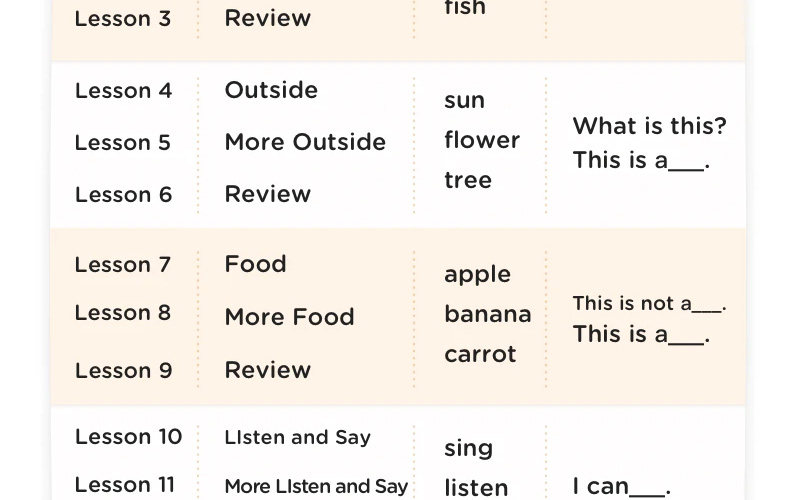Select the word tree
790x500 pixels.
pos(468,181)
